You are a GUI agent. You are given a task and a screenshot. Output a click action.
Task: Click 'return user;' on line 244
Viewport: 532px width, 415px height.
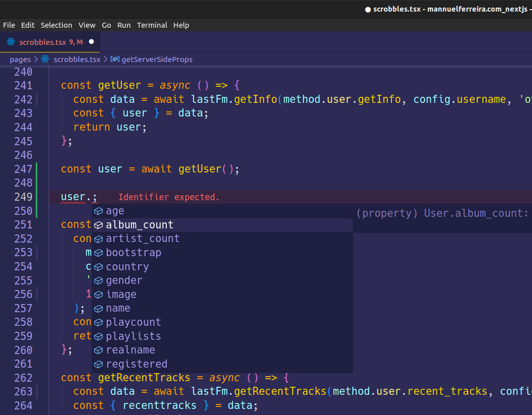tap(110, 128)
